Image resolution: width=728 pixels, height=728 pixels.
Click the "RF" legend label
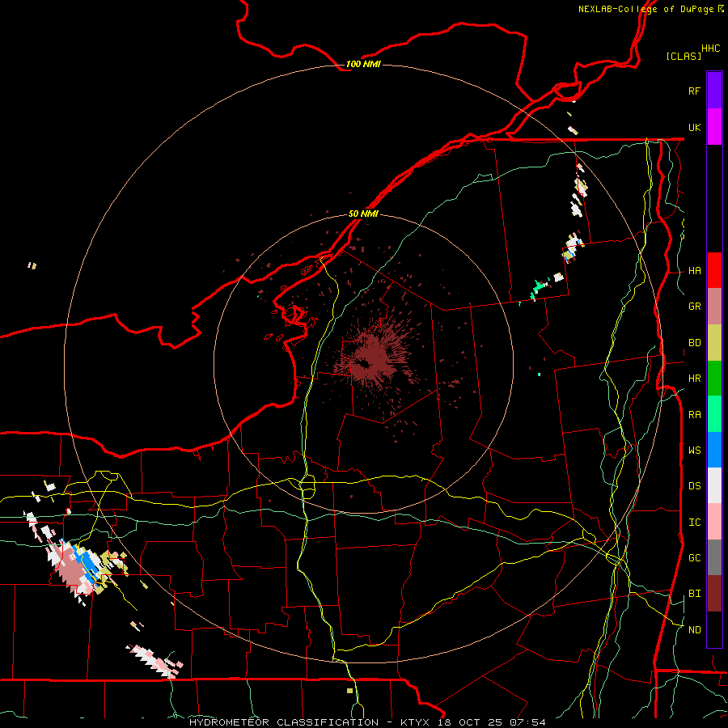pos(695,91)
